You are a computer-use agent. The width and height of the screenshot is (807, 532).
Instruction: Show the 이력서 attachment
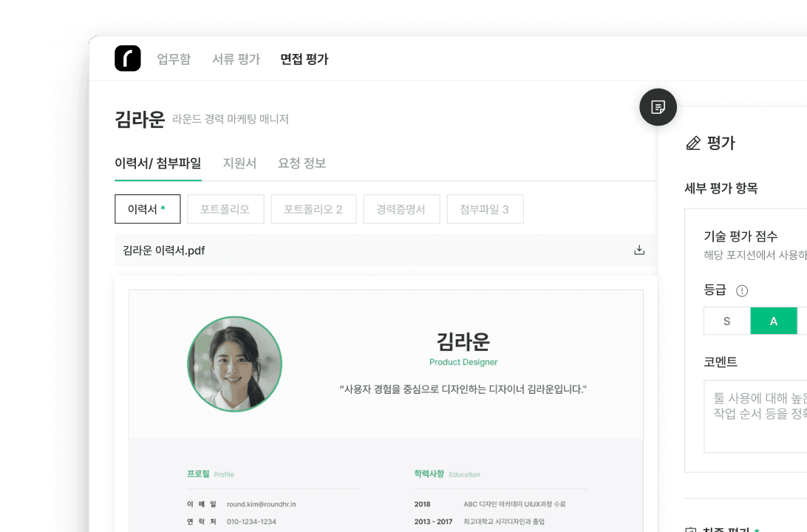click(147, 209)
